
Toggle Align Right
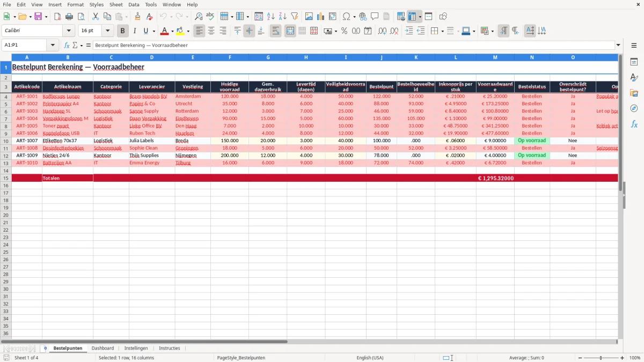point(223,31)
